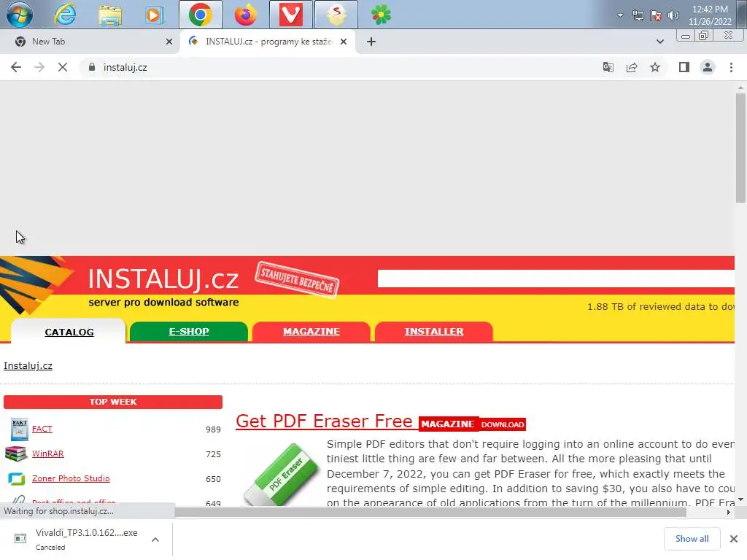Viewport: 747px width, 560px height.
Task: Open the MAGAZINE tab
Action: [311, 332]
